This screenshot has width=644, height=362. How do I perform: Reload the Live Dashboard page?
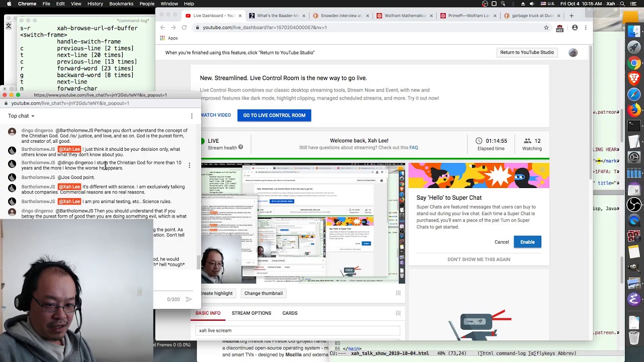pyautogui.click(x=184, y=28)
